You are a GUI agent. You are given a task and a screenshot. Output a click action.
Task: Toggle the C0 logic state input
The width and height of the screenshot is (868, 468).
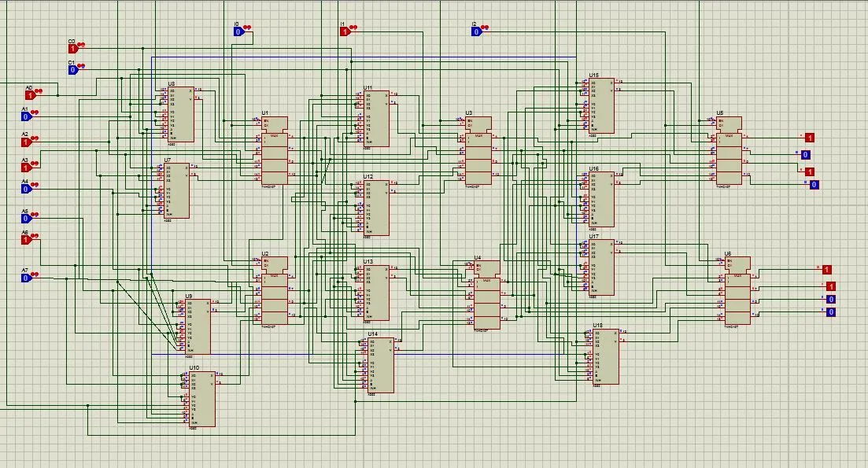[x=73, y=49]
